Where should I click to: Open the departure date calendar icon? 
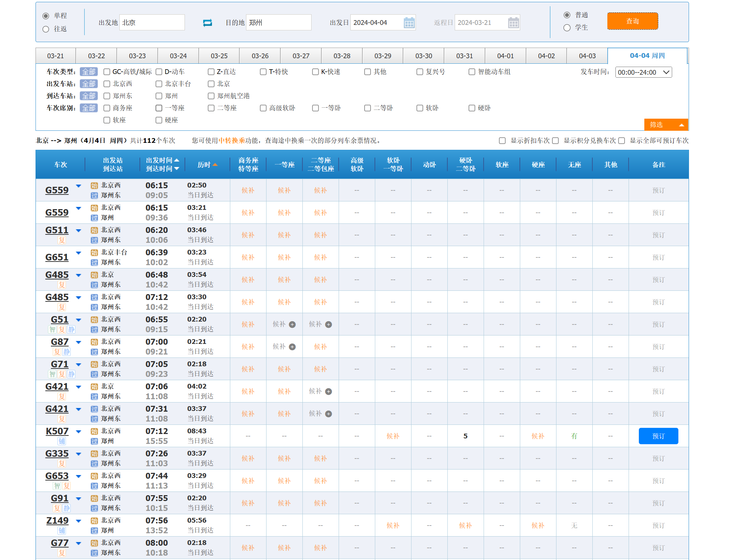tap(409, 23)
